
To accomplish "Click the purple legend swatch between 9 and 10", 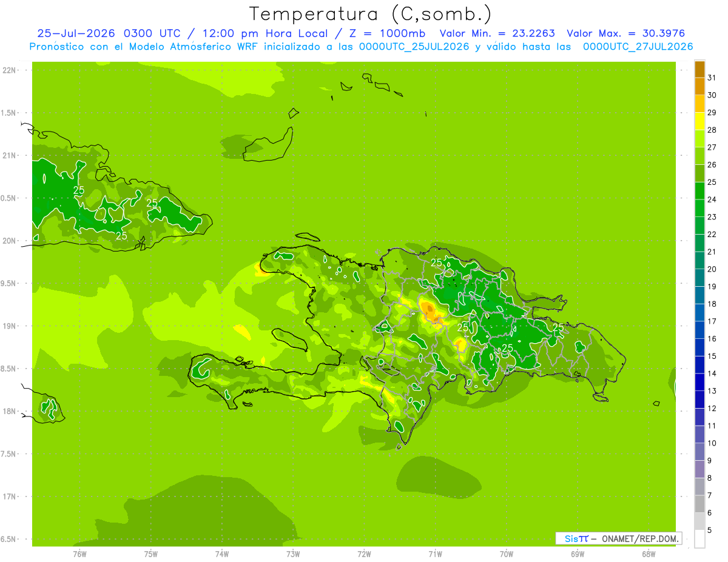I will tap(699, 452).
